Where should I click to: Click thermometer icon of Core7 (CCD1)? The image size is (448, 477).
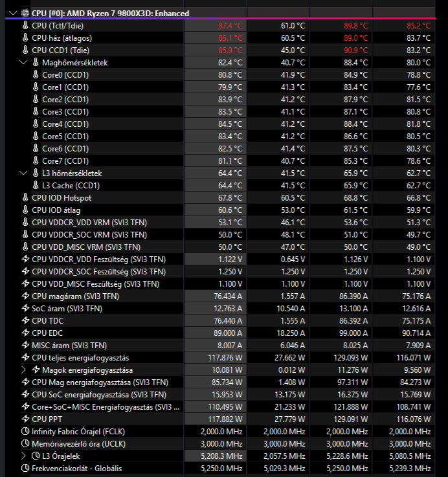pos(36,161)
